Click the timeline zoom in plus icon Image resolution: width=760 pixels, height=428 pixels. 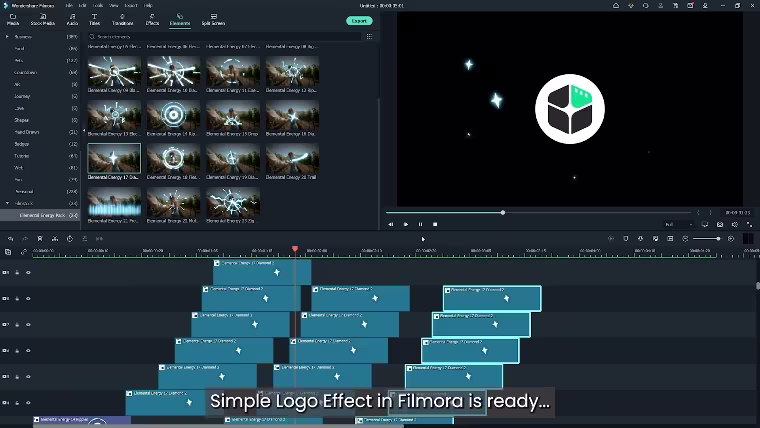point(731,238)
